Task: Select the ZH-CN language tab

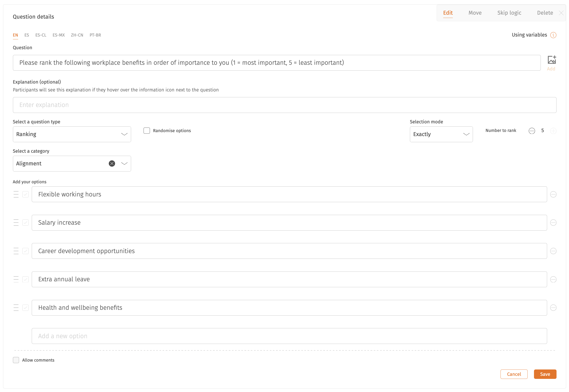Action: pos(77,35)
